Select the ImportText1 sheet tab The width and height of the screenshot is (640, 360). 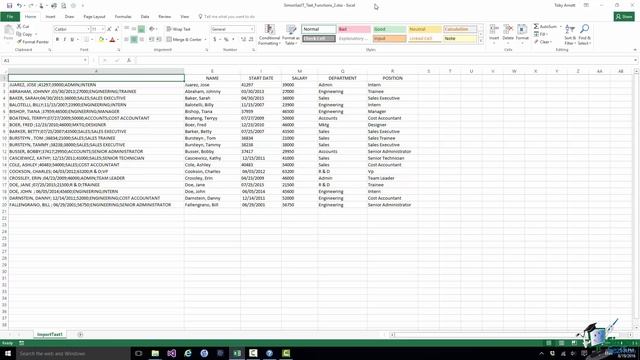[50, 334]
